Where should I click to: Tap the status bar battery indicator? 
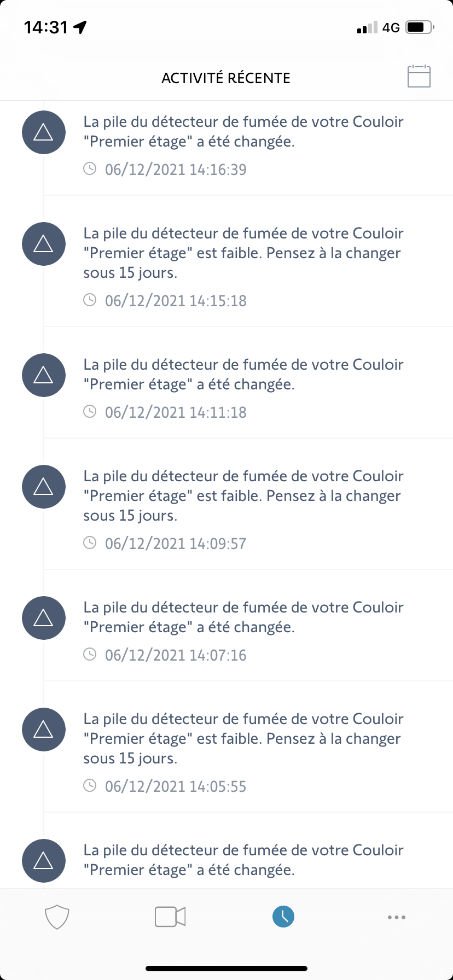pos(419,27)
